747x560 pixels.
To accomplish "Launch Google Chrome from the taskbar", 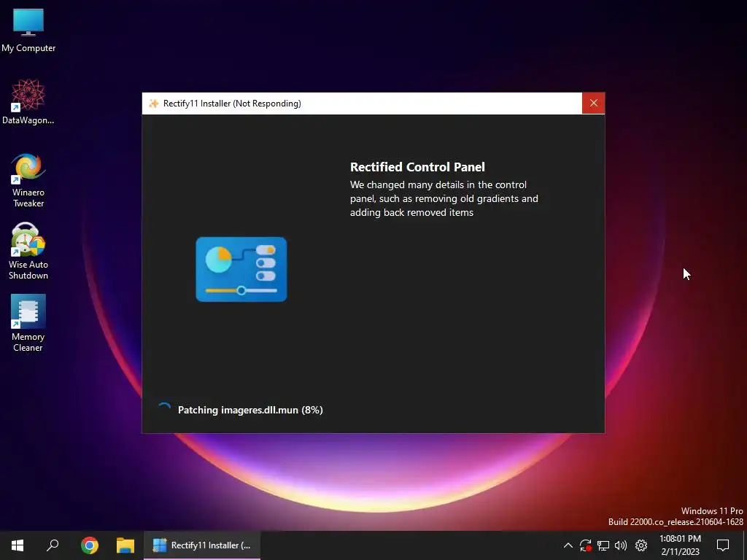I will tap(90, 545).
